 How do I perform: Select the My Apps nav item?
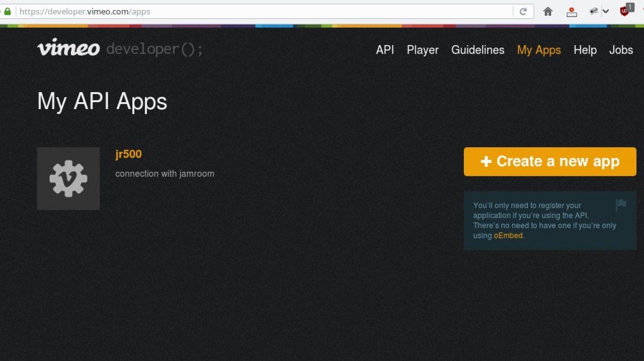click(x=539, y=50)
